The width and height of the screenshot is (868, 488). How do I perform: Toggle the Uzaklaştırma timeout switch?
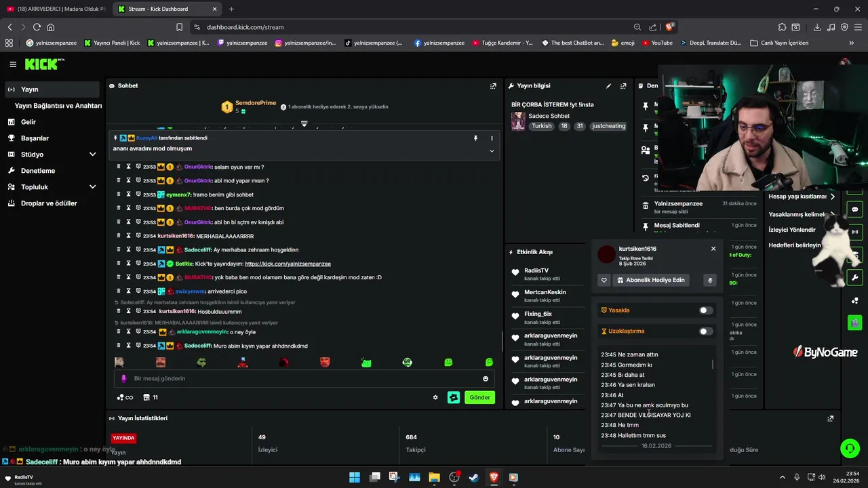[706, 331]
